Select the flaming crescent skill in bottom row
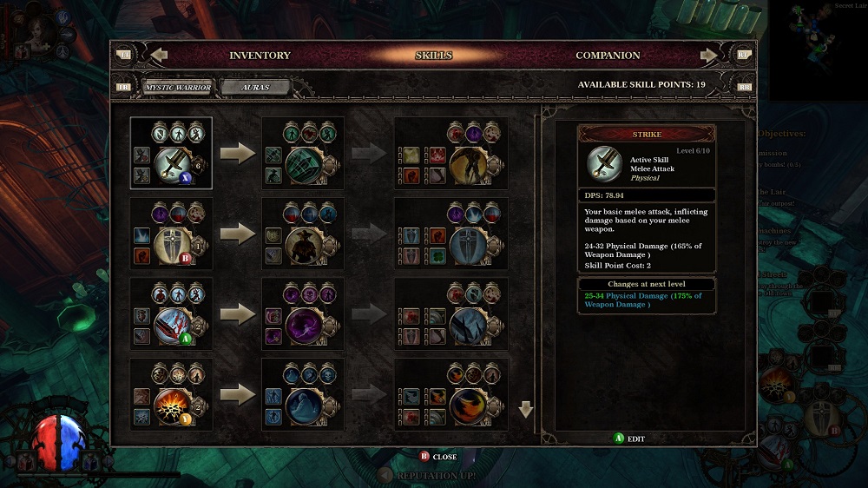This screenshot has height=488, width=868. (x=469, y=406)
